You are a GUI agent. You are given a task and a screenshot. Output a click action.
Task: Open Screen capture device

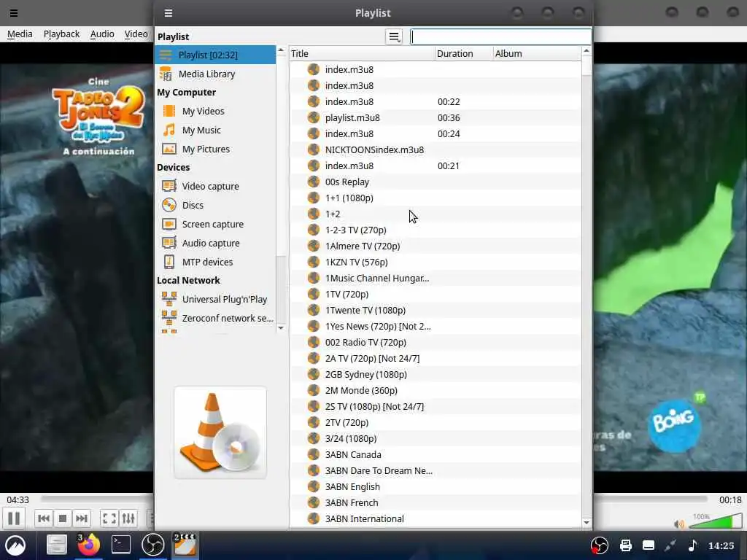point(215,225)
